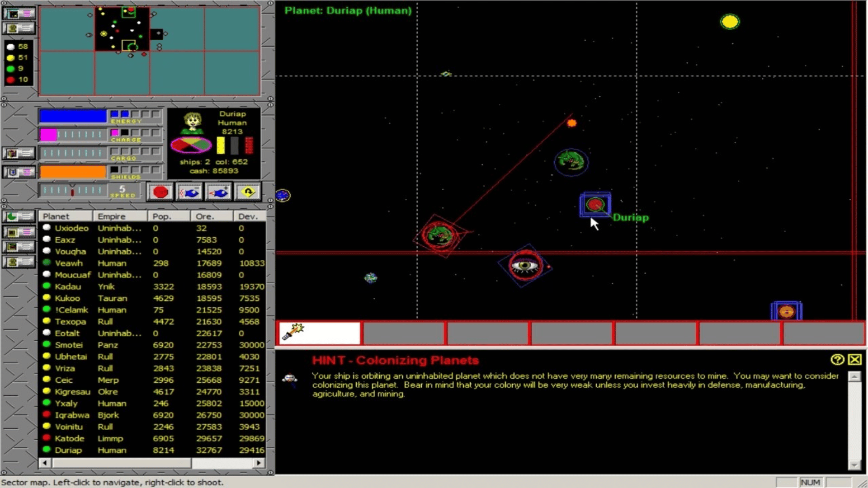
Task: Click the cargo panel icon button
Action: [19, 153]
